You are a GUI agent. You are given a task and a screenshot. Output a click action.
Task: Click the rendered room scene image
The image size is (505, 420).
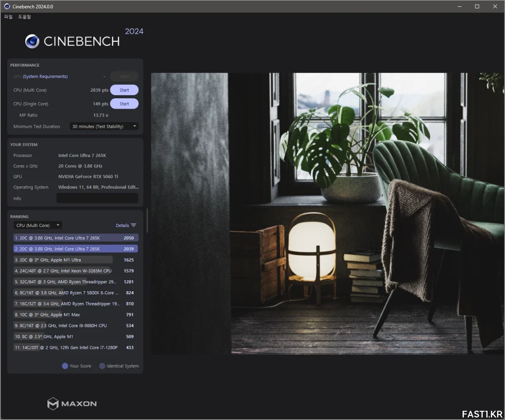[327, 213]
